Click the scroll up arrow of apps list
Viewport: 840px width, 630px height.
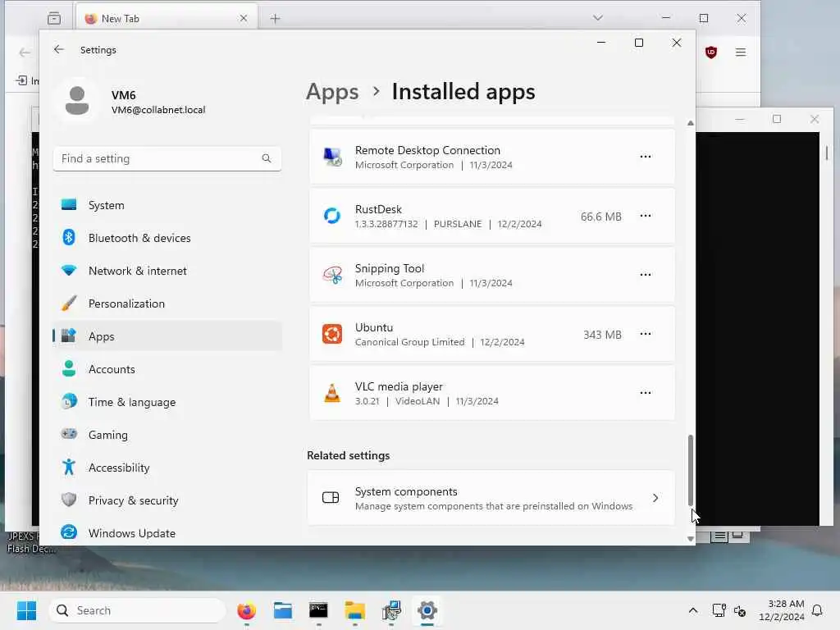click(x=691, y=123)
